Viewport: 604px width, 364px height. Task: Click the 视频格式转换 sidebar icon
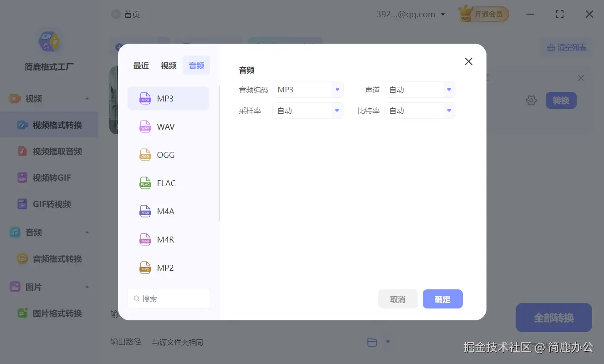tap(22, 125)
